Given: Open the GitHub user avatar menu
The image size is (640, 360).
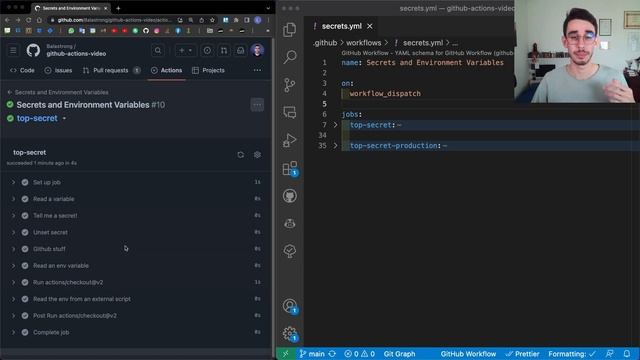Looking at the screenshot, I should pos(257,51).
